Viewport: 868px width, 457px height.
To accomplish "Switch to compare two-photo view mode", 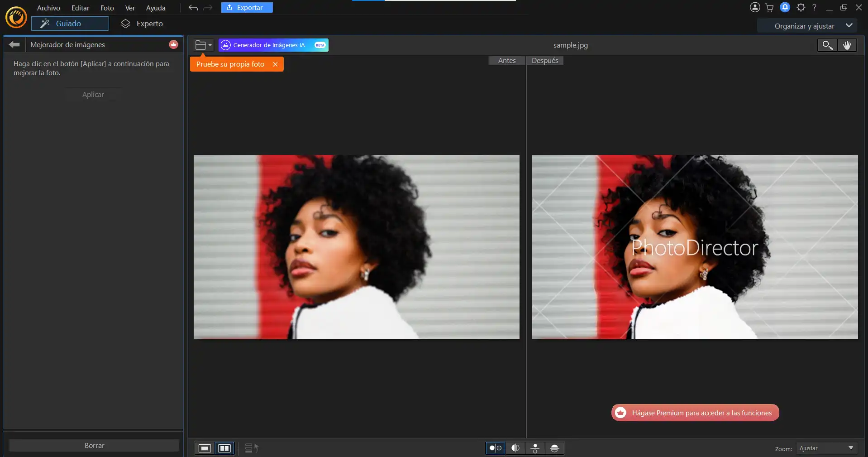I will tap(224, 448).
